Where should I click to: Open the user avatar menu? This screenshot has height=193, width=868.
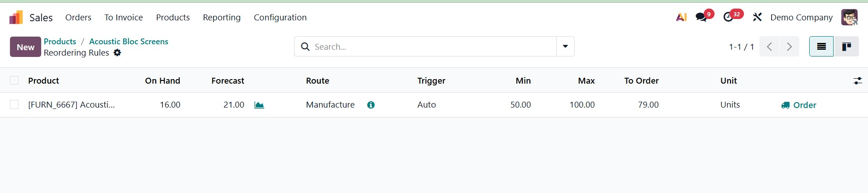(849, 17)
